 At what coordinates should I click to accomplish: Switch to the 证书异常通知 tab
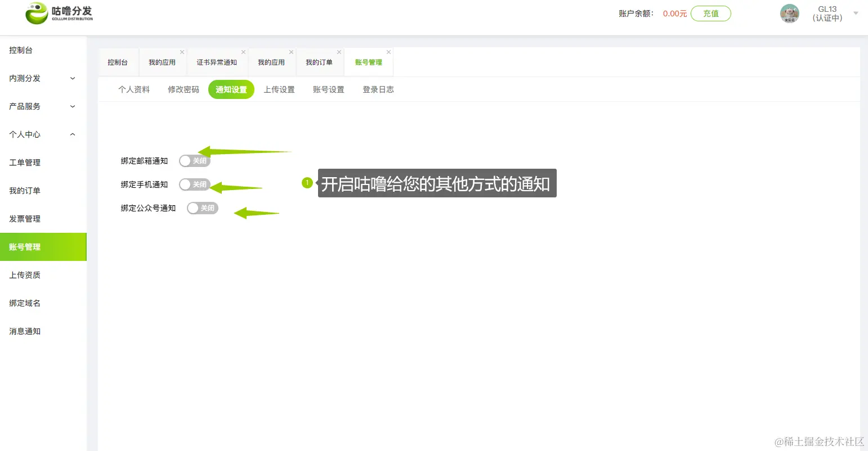217,62
